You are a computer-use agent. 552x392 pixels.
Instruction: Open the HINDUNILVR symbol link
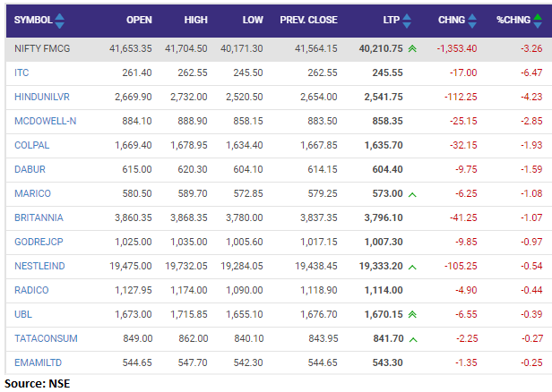point(41,96)
